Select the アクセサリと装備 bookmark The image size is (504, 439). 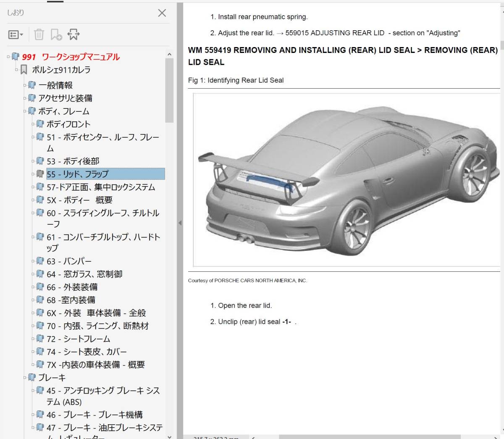coord(65,98)
